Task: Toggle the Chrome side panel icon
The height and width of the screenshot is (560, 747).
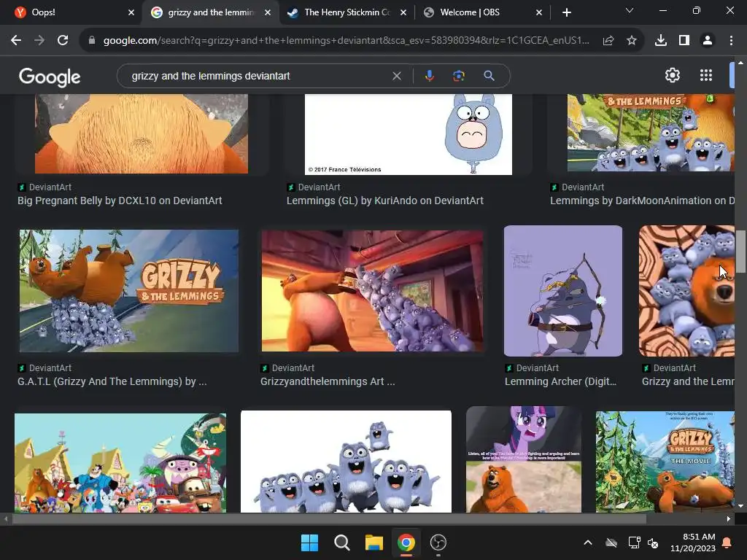Action: 684,41
